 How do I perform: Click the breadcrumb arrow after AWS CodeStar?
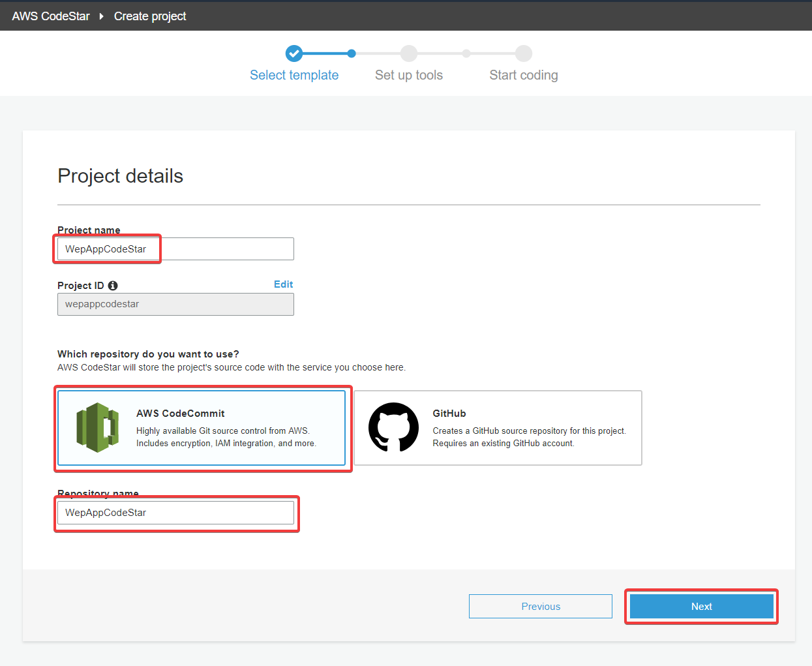102,16
